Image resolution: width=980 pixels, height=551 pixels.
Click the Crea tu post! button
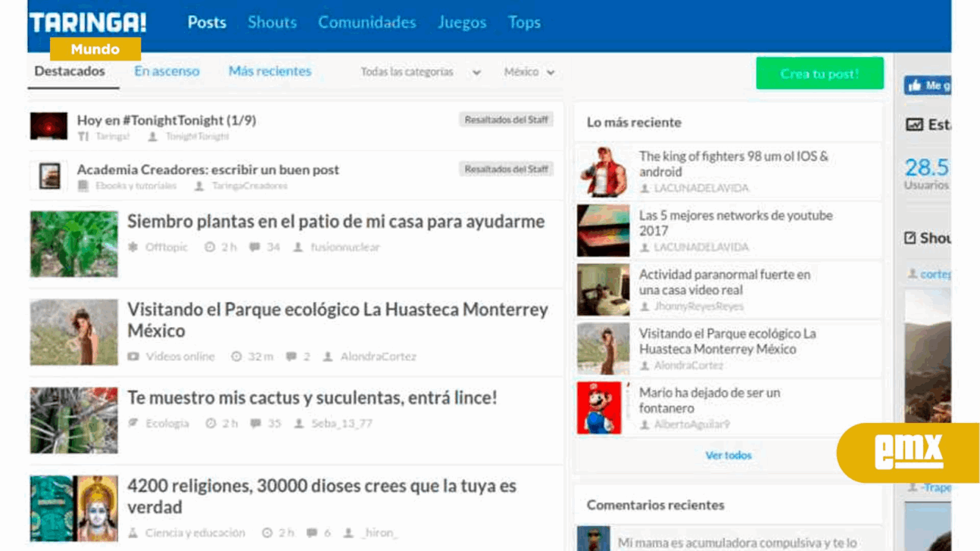pos(819,73)
